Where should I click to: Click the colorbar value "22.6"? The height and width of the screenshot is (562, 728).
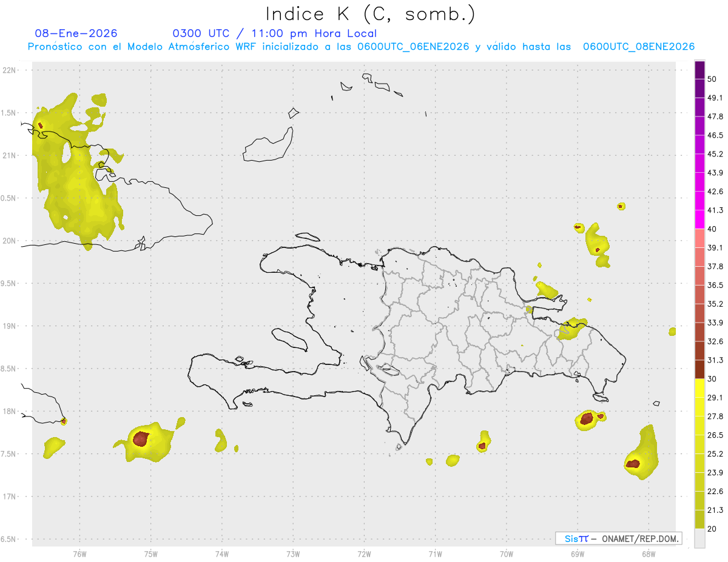[715, 491]
